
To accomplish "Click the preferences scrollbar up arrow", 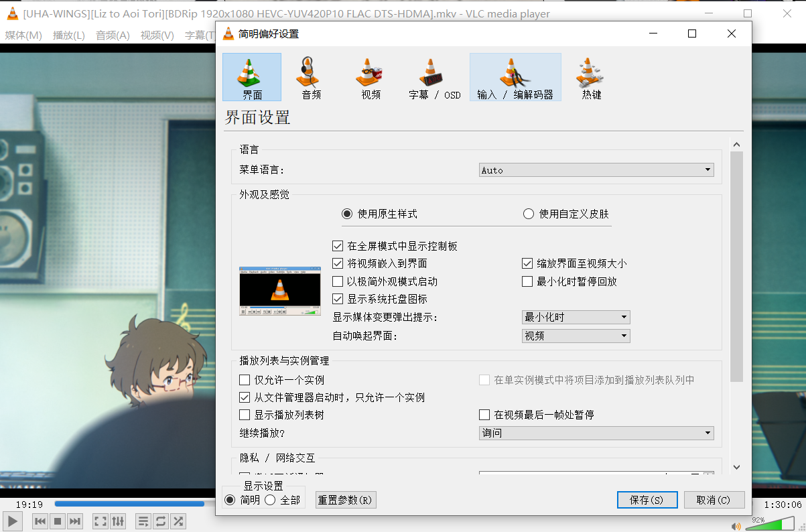I will [x=736, y=144].
